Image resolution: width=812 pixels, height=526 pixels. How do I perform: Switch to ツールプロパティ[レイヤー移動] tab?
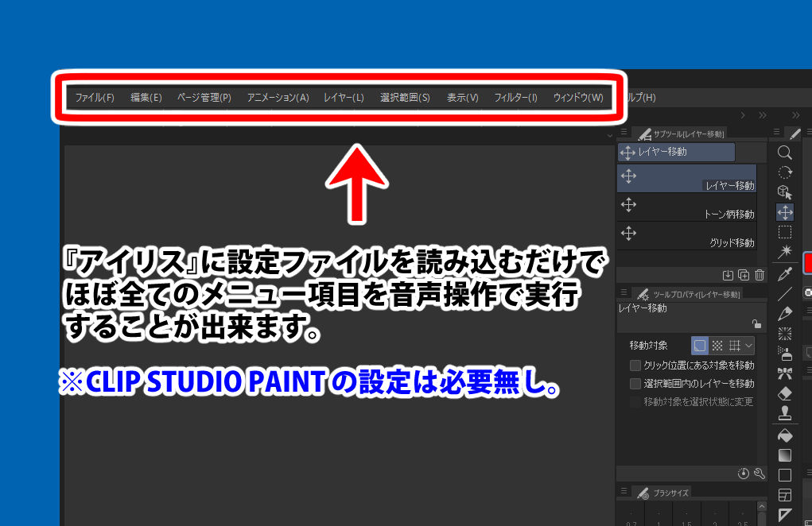(688, 294)
